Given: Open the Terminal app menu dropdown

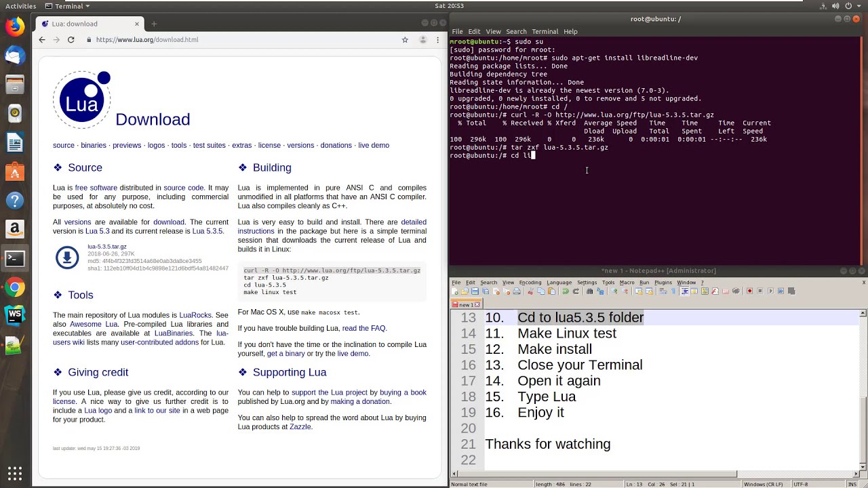Looking at the screenshot, I should click(x=68, y=6).
